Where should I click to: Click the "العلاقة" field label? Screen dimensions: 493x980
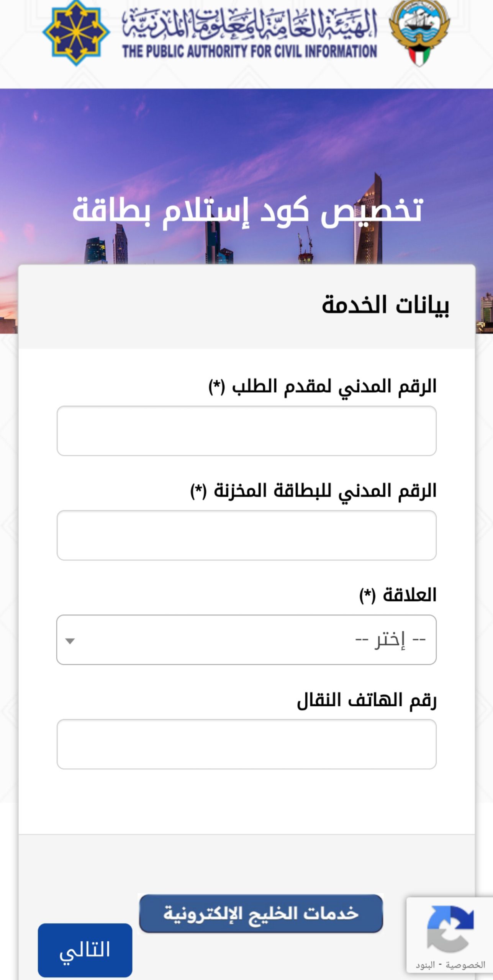[x=398, y=595]
